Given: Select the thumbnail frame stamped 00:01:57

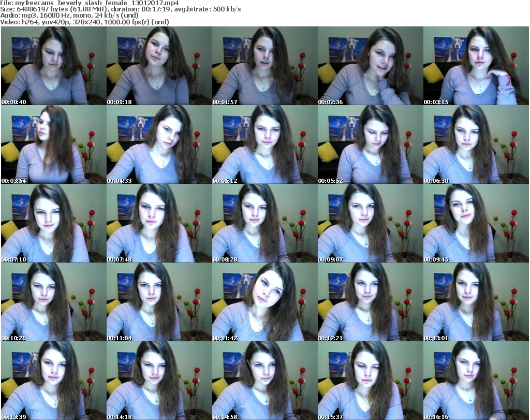Looking at the screenshot, I should [264, 66].
